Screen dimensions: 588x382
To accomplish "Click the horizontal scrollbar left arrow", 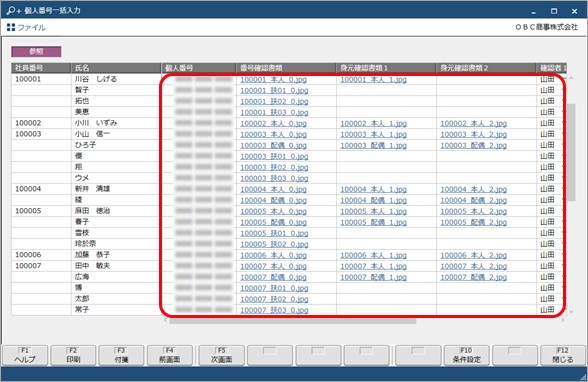I will [x=165, y=321].
